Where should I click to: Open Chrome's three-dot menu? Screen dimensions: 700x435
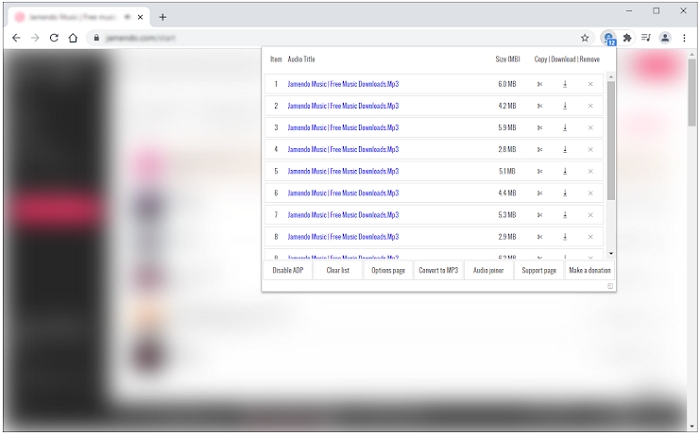coord(684,38)
